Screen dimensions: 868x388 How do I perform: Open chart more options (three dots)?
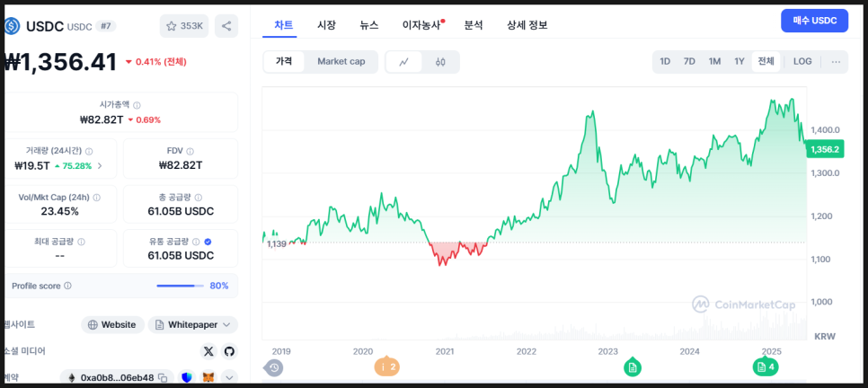pos(836,62)
